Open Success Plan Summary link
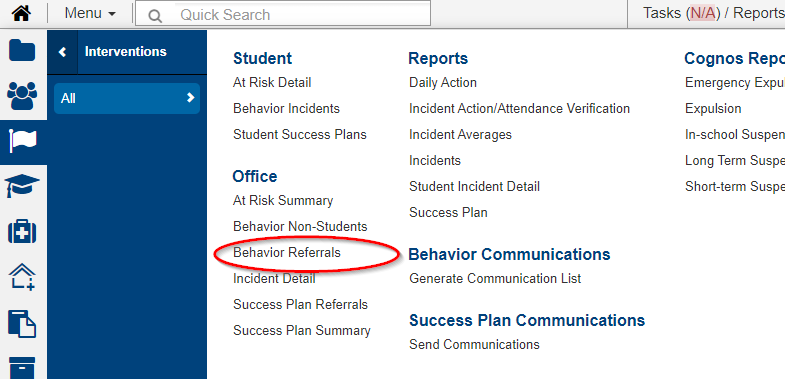 point(302,330)
